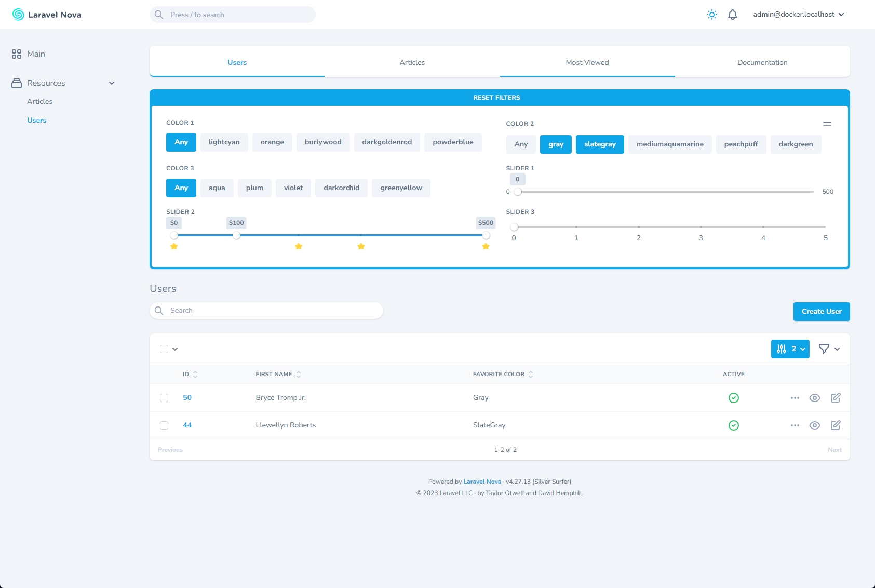This screenshot has height=588, width=875.
Task: Open the funnel filter dropdown
Action: [x=829, y=349]
